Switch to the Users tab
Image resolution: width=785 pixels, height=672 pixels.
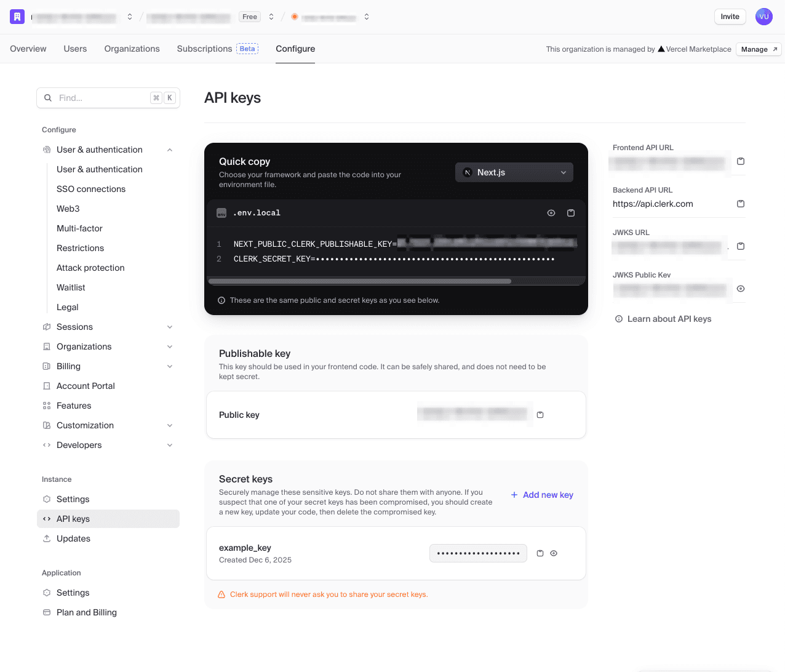point(75,49)
